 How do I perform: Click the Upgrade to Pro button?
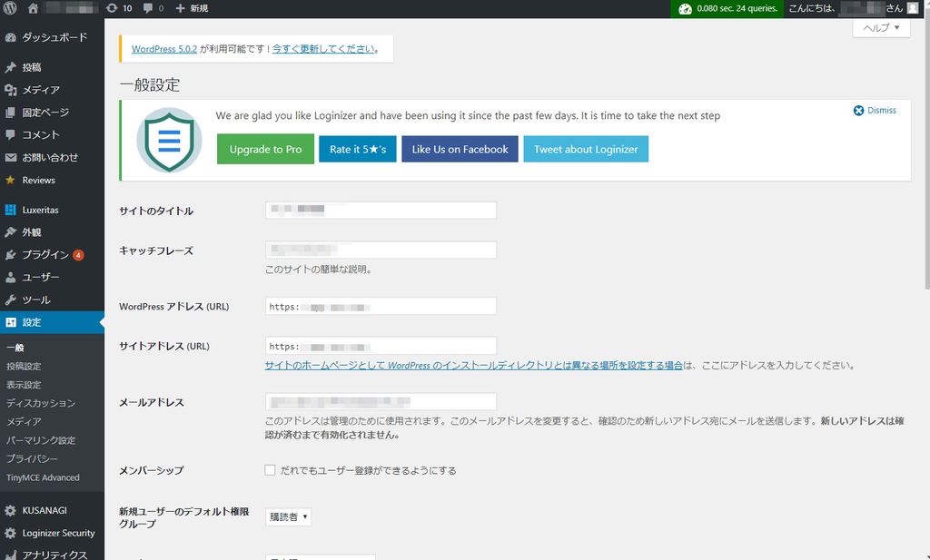tap(265, 149)
